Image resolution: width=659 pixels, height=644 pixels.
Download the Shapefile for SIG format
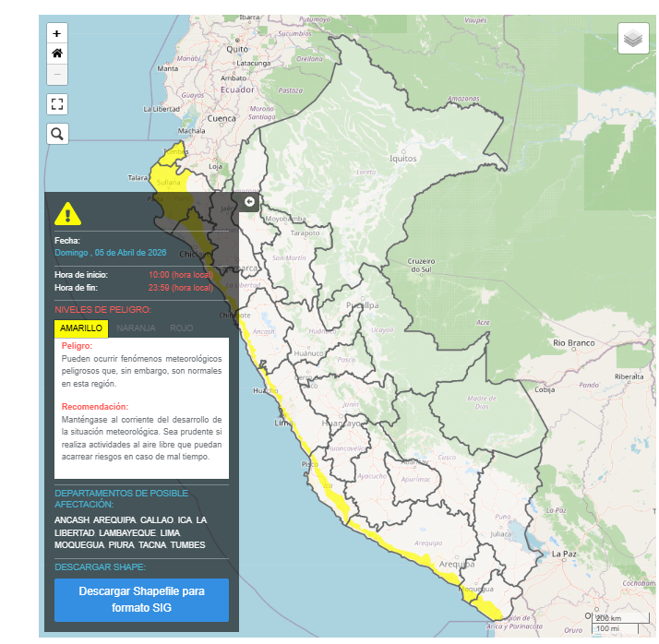[x=141, y=600]
